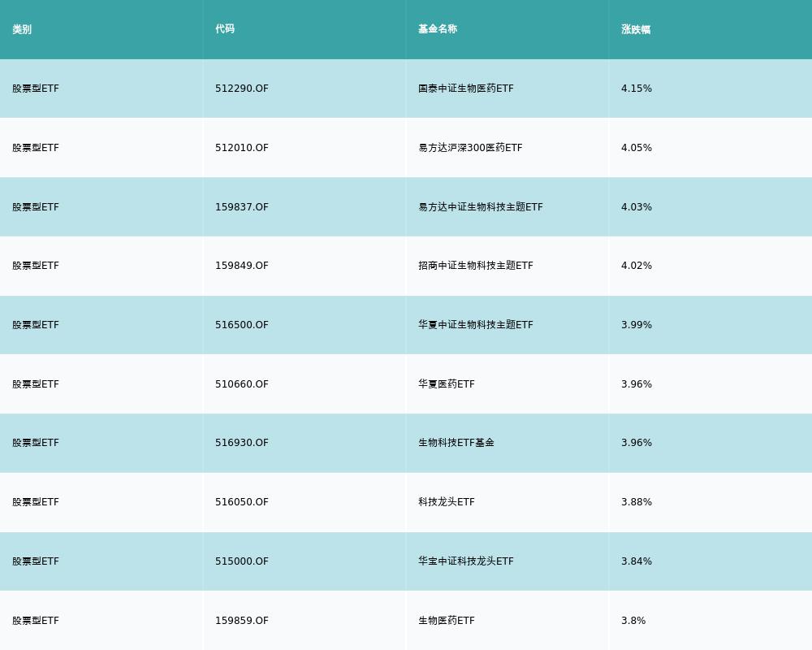Select fund name 招商中证生物科技主题ETF

pos(476,266)
